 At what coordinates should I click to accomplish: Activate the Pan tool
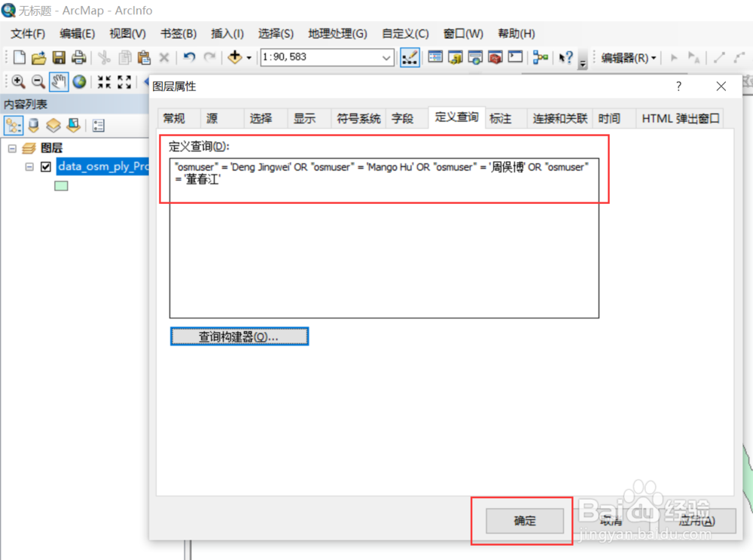coord(59,81)
